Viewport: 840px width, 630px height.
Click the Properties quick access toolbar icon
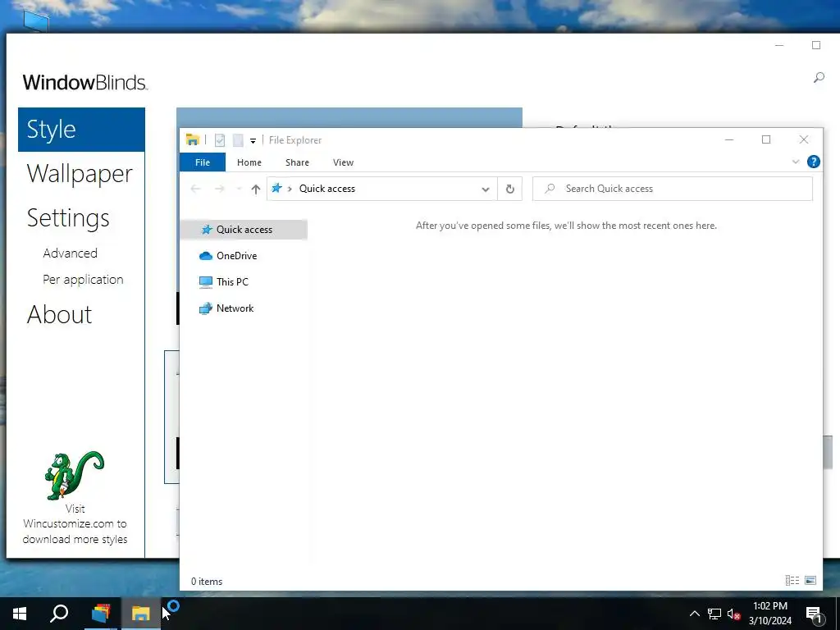(220, 140)
